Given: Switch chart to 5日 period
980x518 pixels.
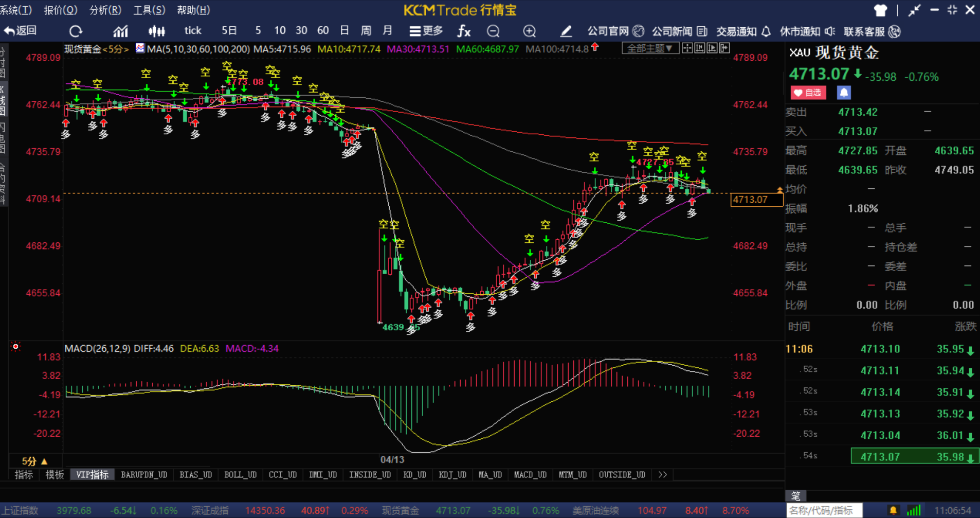Looking at the screenshot, I should (x=229, y=31).
